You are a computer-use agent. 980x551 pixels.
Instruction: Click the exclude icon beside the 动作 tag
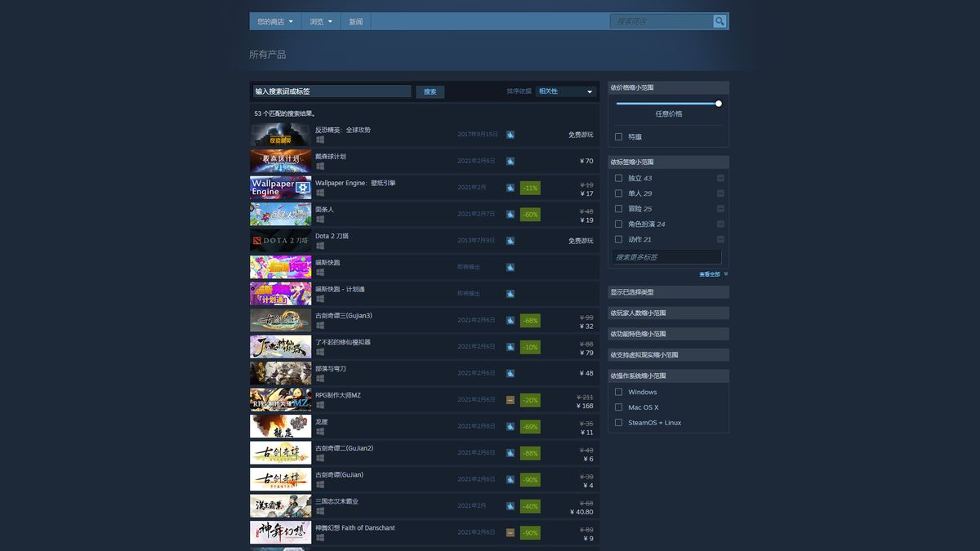(719, 238)
